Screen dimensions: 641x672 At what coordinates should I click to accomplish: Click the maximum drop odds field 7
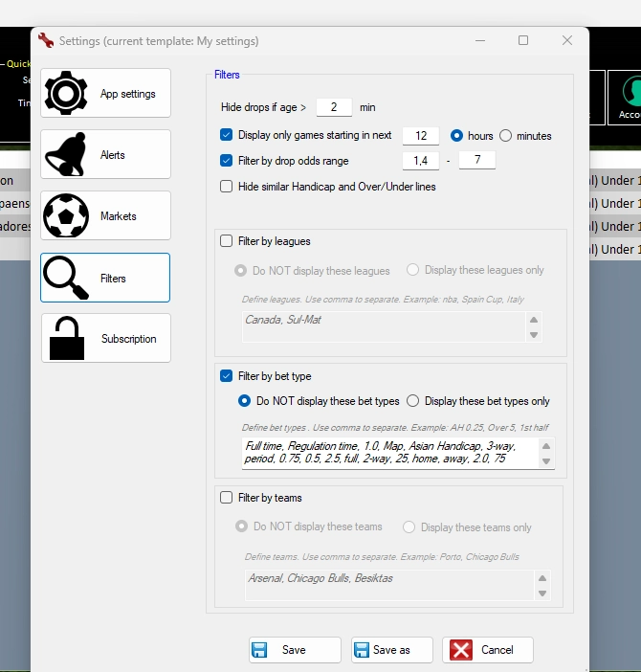[x=477, y=160]
